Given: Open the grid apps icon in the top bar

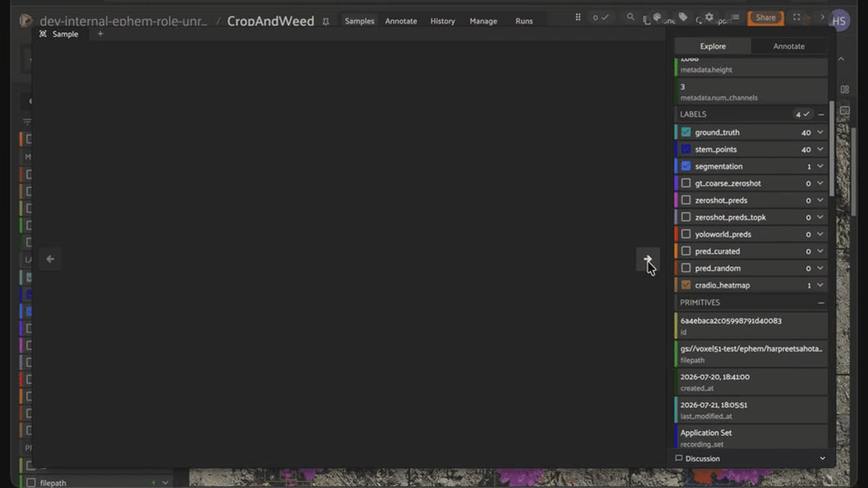Looking at the screenshot, I should coord(578,17).
